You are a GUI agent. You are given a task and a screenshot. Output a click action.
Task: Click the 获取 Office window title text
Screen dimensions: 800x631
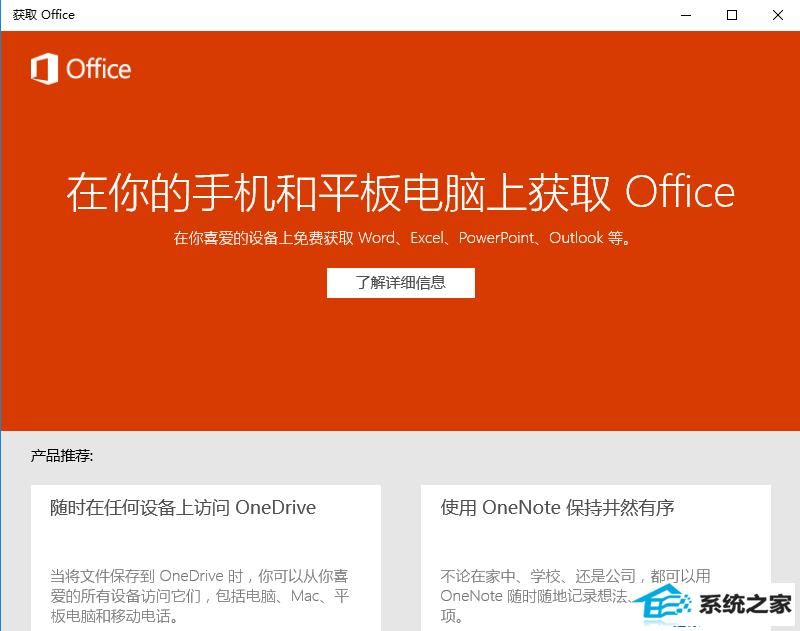[44, 15]
